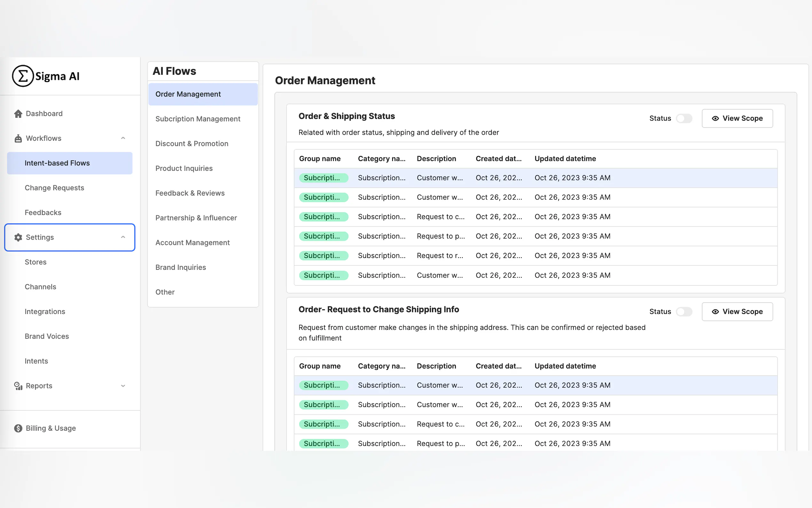Click eye icon in Order & Shipping Status View Scope

click(x=715, y=118)
